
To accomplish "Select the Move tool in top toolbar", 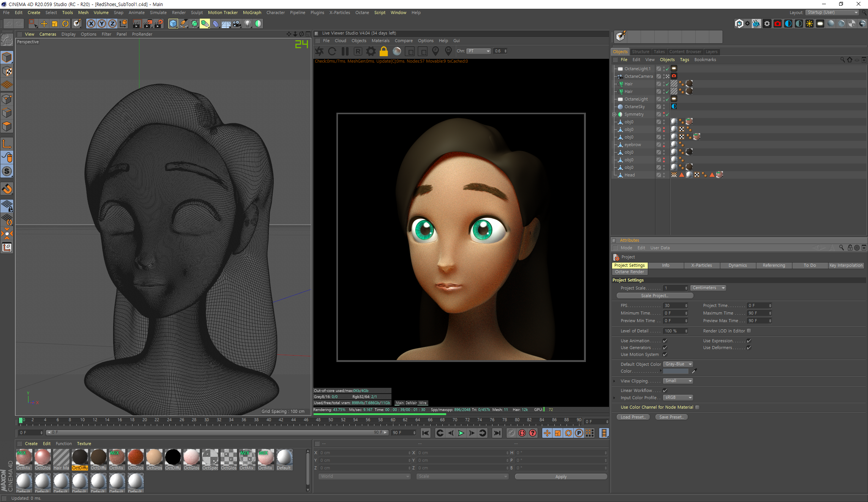I will 44,24.
